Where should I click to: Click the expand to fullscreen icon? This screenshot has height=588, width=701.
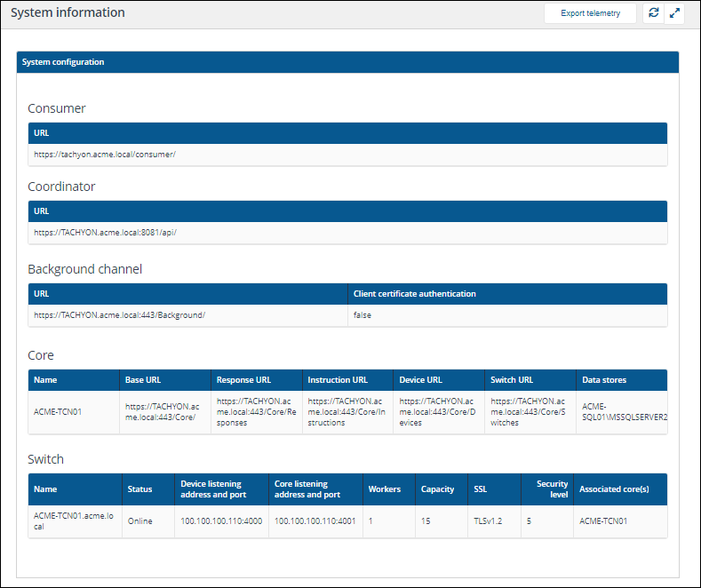pos(674,13)
